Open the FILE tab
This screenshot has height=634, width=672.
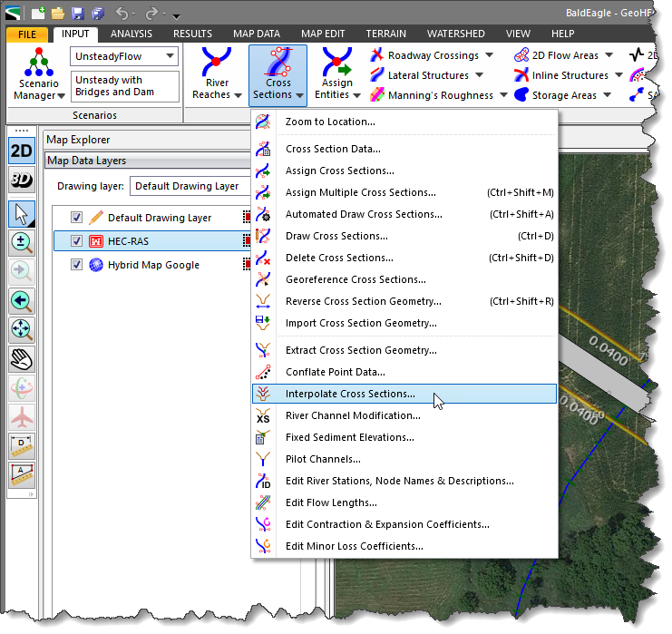[x=27, y=34]
